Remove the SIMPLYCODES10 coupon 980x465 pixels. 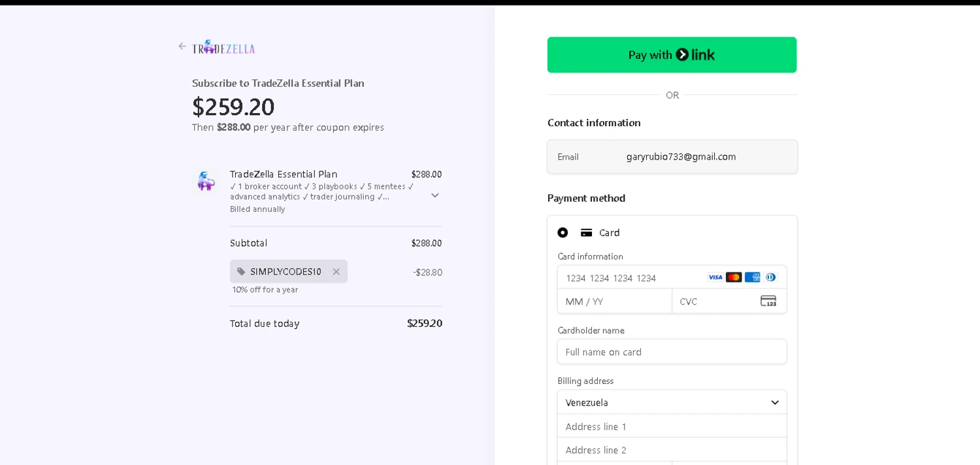coord(336,271)
